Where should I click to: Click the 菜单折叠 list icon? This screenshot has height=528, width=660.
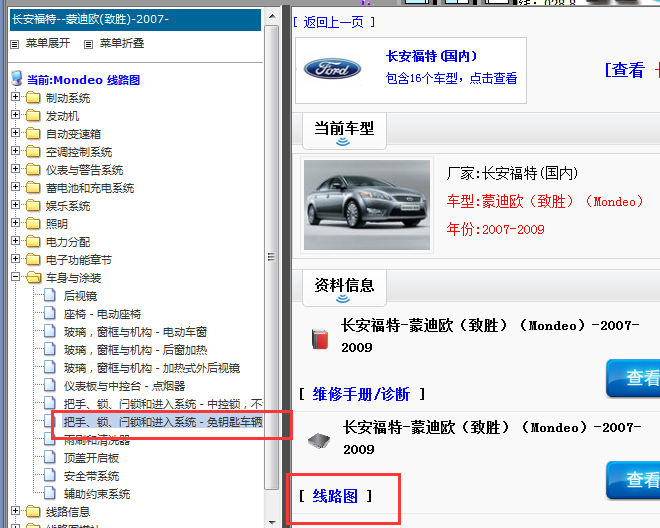pos(88,44)
